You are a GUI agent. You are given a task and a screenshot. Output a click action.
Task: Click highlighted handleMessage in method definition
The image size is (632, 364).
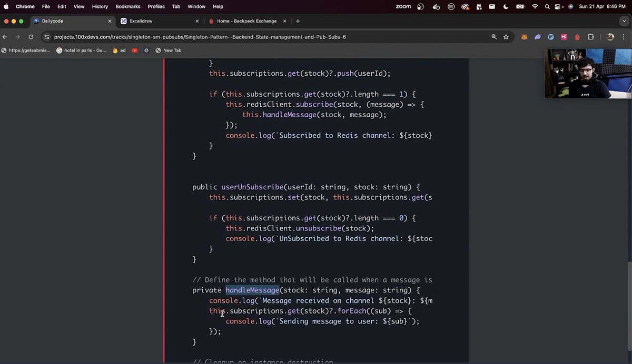(x=252, y=290)
